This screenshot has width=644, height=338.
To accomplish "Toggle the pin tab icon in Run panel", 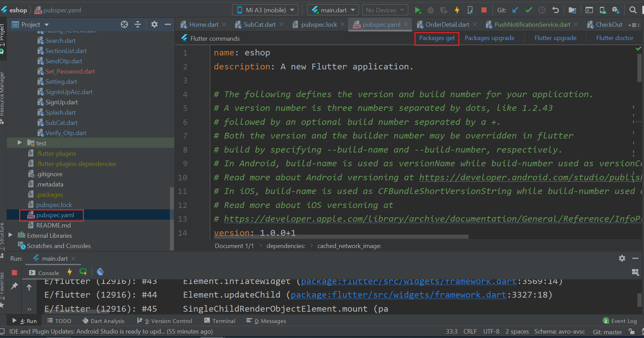I will click(14, 286).
